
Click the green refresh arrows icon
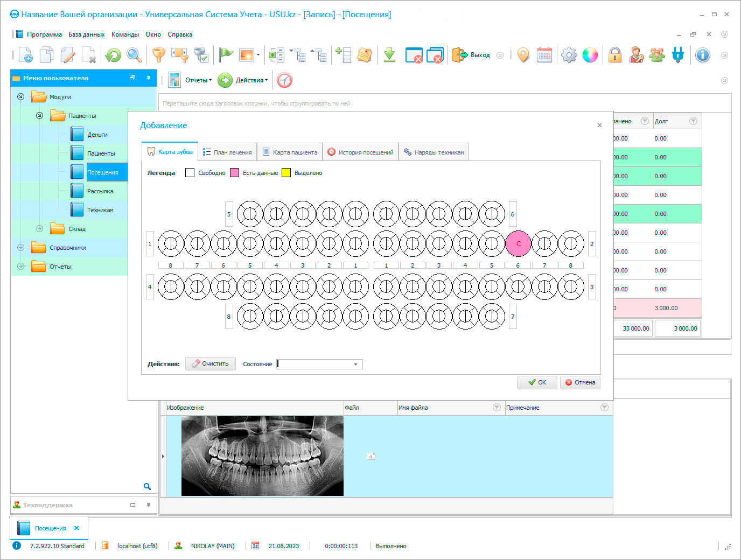pos(113,55)
